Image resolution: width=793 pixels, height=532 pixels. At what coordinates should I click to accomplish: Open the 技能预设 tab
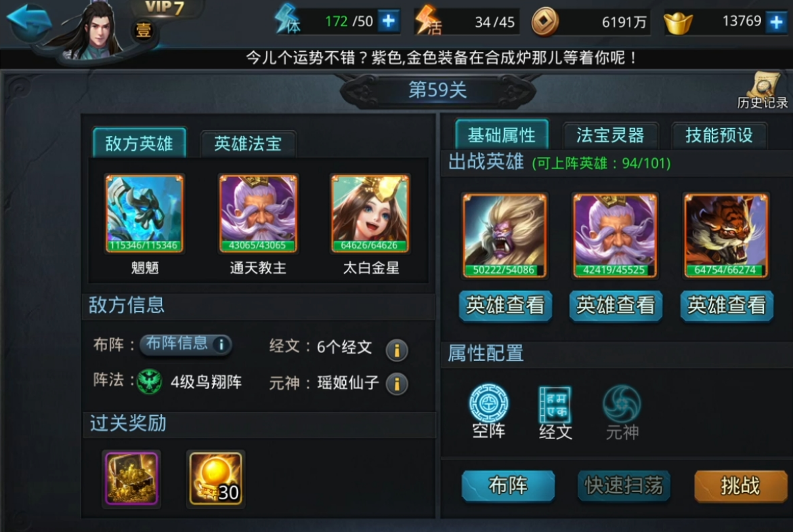point(719,135)
